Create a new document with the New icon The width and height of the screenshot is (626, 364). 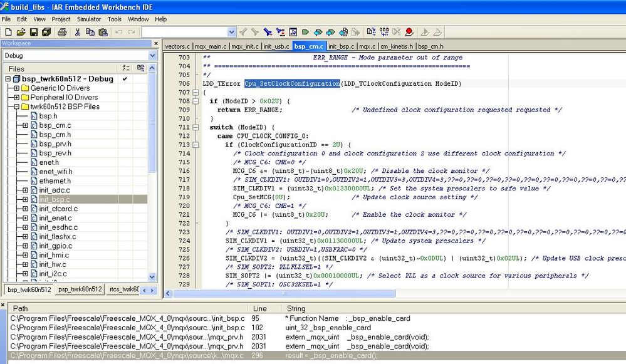[x=8, y=32]
